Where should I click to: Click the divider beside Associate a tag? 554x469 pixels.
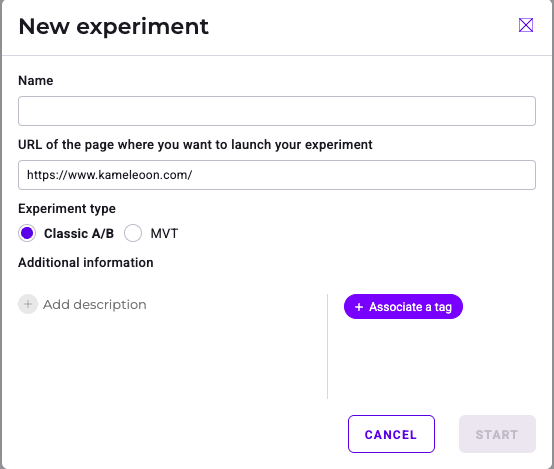coord(328,346)
